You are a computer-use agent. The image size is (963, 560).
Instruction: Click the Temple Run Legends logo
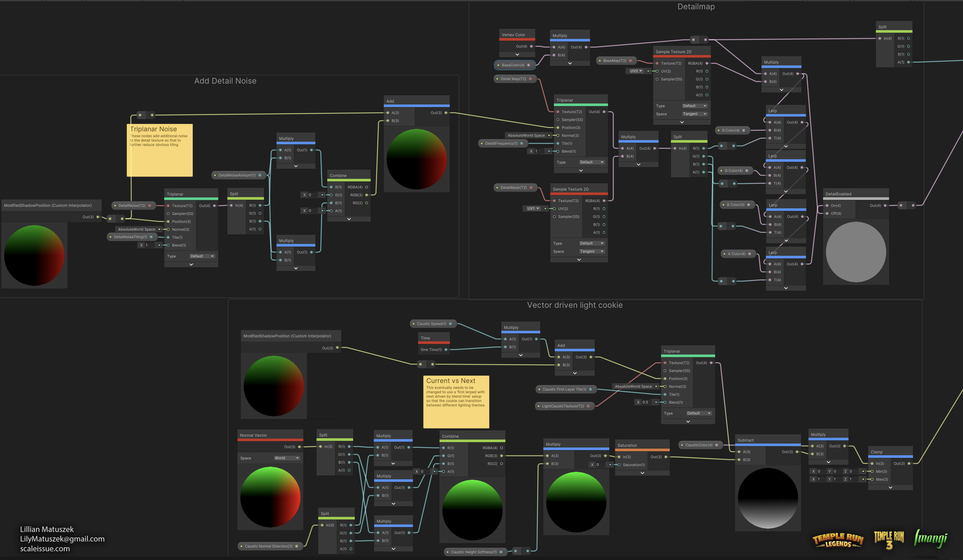click(838, 540)
